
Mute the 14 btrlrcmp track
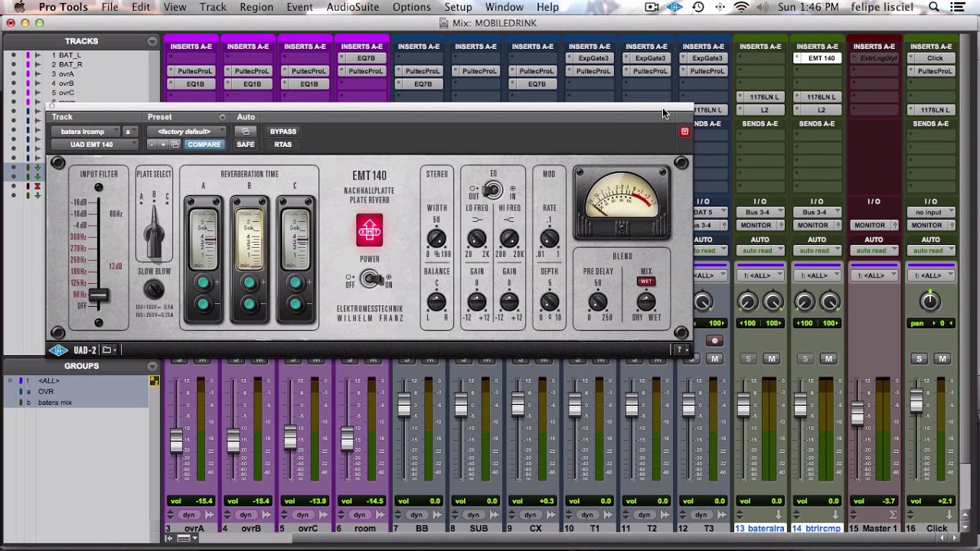(828, 359)
